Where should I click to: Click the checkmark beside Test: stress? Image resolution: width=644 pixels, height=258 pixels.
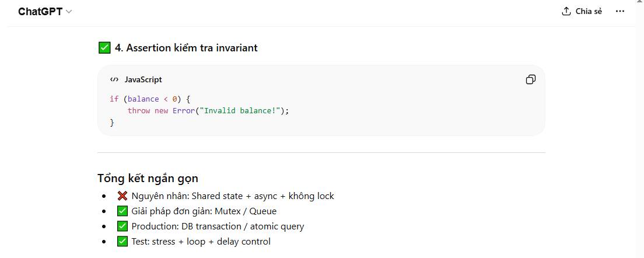click(123, 242)
